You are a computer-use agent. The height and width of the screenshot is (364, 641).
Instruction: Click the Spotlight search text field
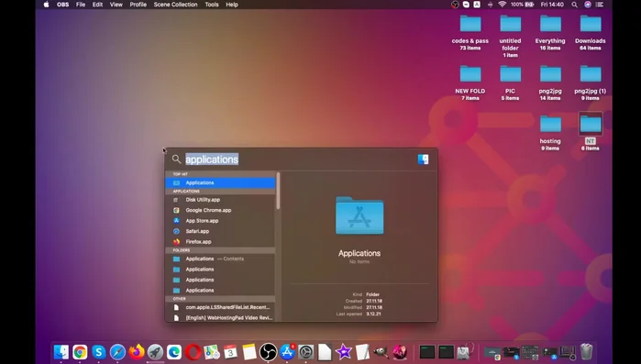point(298,160)
